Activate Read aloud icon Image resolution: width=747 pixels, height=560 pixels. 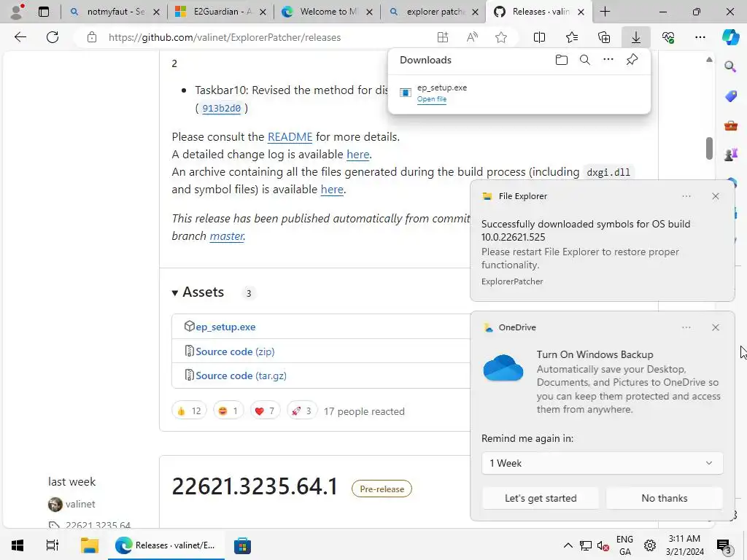(472, 37)
